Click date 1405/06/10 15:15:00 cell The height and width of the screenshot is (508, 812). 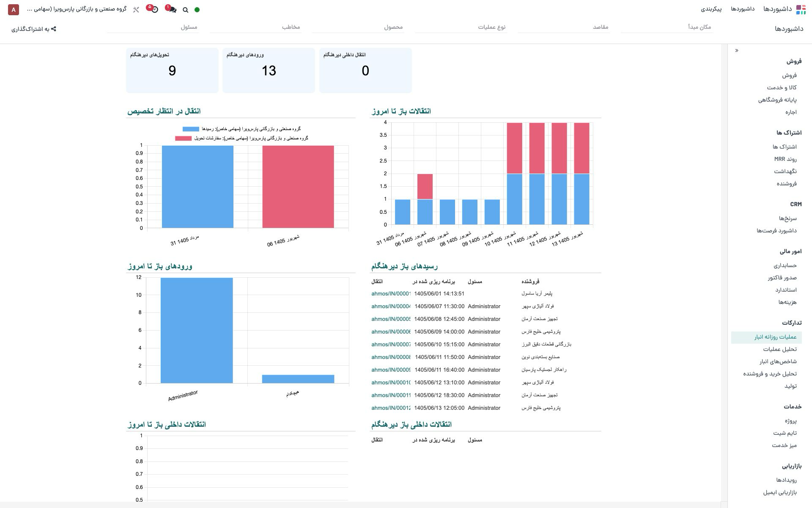coord(439,345)
